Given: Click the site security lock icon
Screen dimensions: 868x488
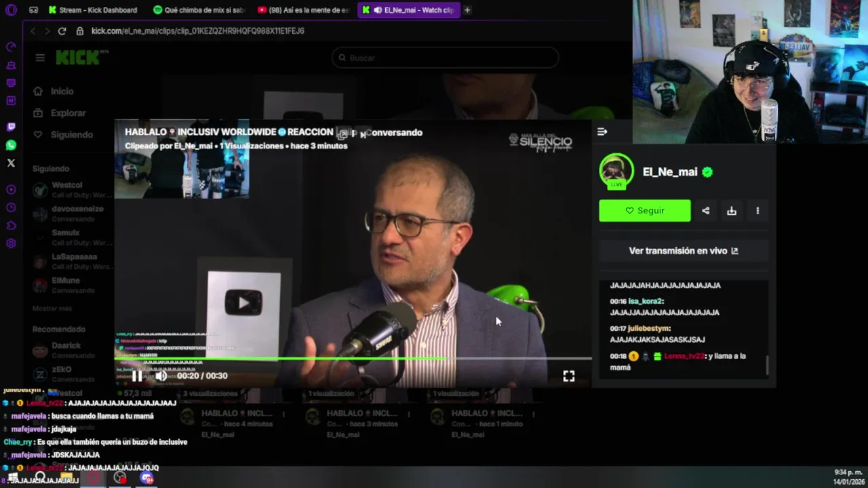Looking at the screenshot, I should pos(80,31).
